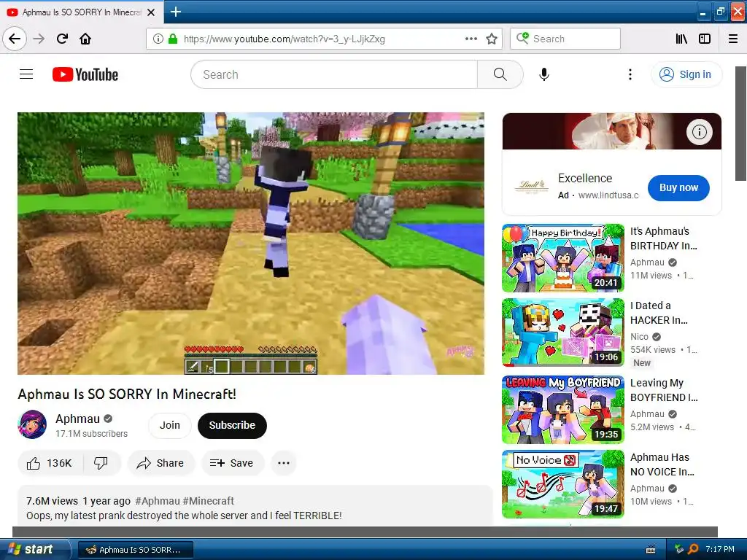
Task: Expand the video description box text
Action: tap(184, 516)
